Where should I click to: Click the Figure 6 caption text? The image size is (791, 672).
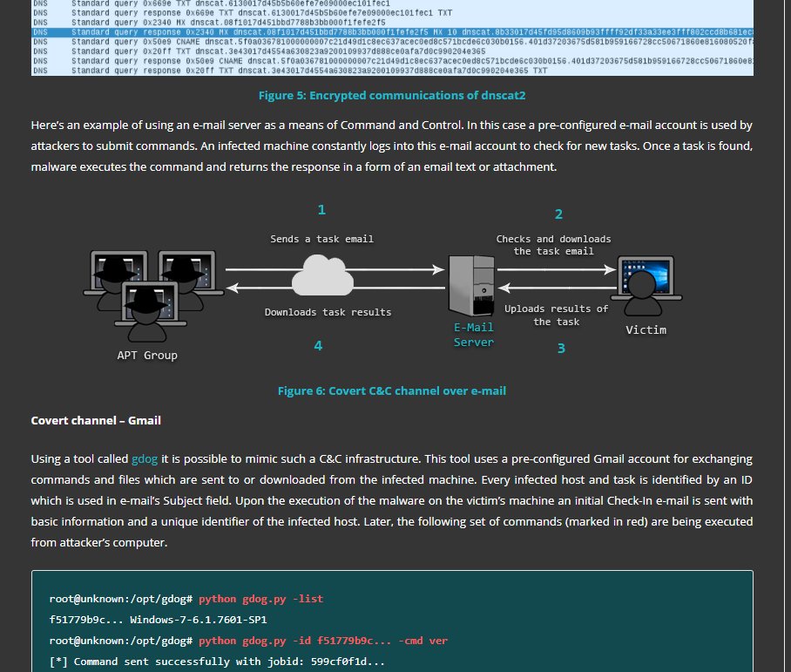coord(392,390)
